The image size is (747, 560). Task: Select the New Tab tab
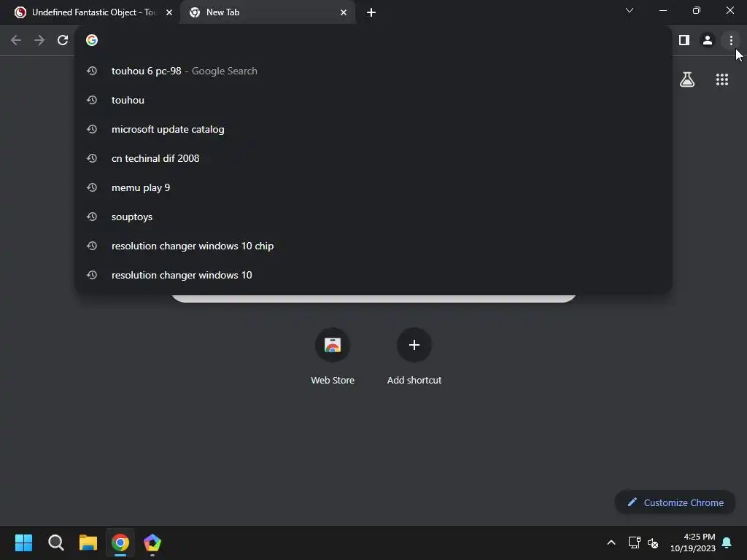[267, 12]
